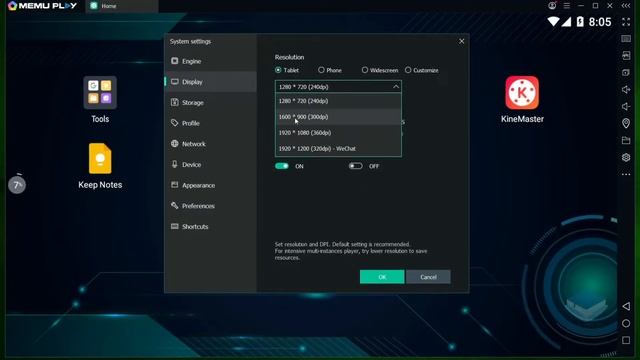The width and height of the screenshot is (640, 360).
Task: Open the shared folder sidebar icon
Action: coord(626,140)
